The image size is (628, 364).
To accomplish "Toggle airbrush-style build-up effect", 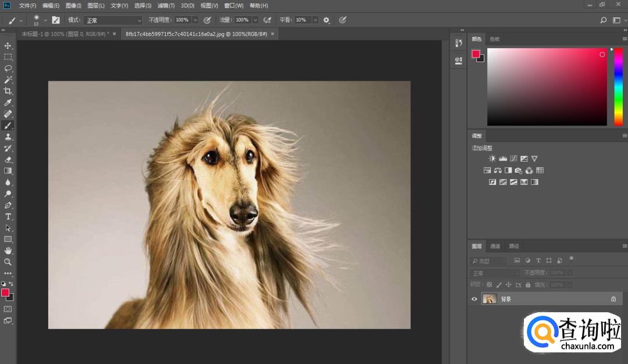I will 267,20.
